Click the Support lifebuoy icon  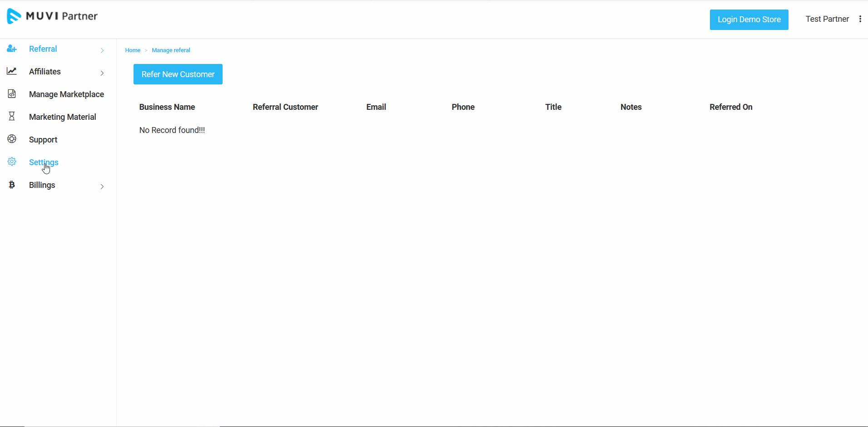point(12,139)
